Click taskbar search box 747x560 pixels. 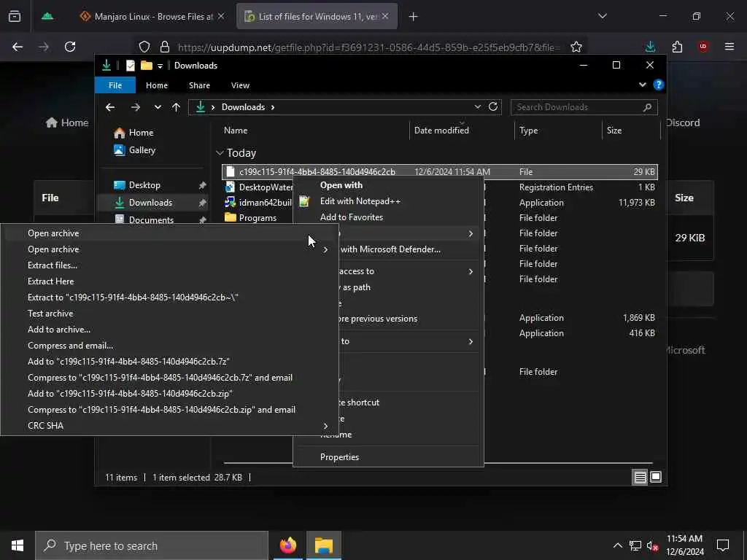[152, 545]
